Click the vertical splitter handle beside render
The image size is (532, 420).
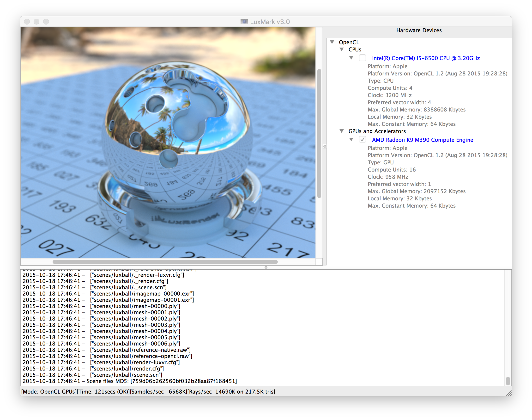(x=325, y=146)
